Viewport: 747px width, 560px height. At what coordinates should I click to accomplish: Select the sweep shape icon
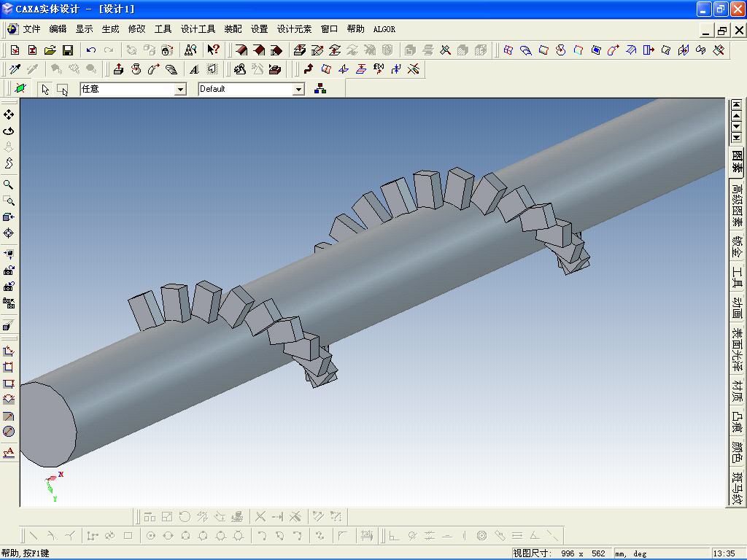point(153,69)
